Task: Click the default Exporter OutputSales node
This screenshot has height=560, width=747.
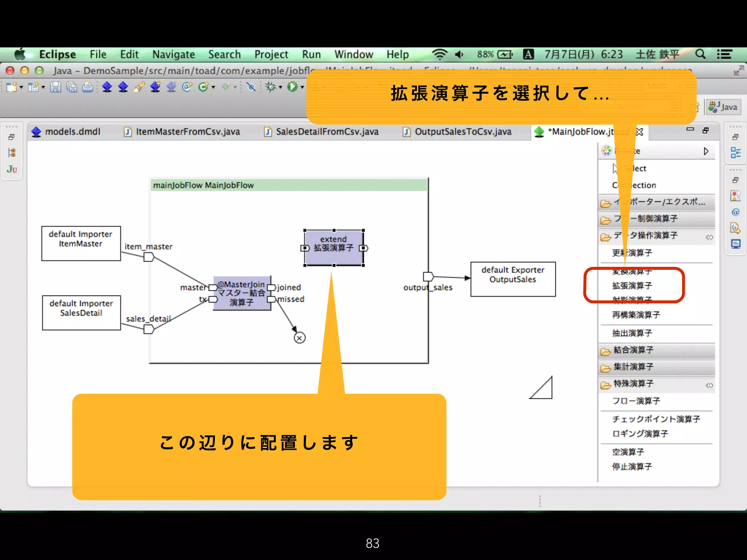Action: 512,279
